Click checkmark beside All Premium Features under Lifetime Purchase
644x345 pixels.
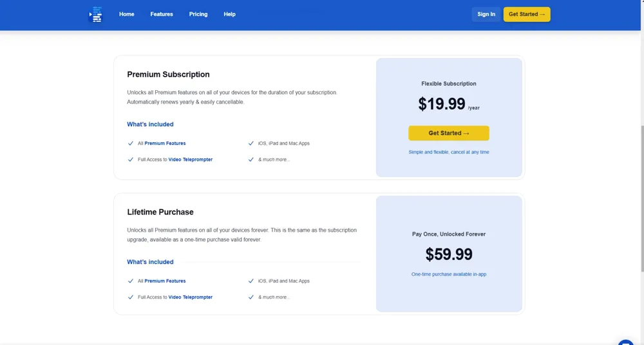pyautogui.click(x=131, y=281)
